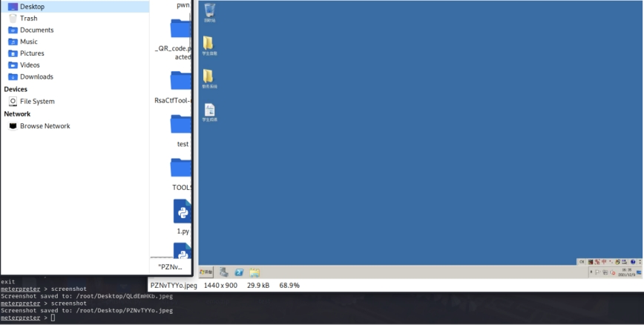Viewport: 644px width, 325px height.
Task: Click the PZNvTYYo.jpeg filename in viewer status bar
Action: [174, 285]
